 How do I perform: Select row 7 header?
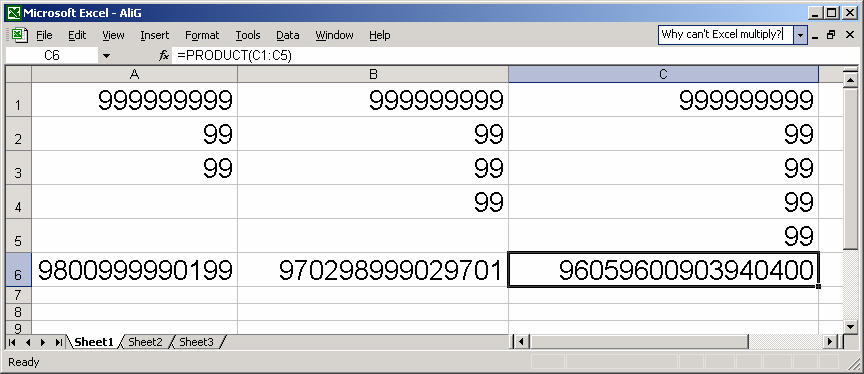pos(19,295)
